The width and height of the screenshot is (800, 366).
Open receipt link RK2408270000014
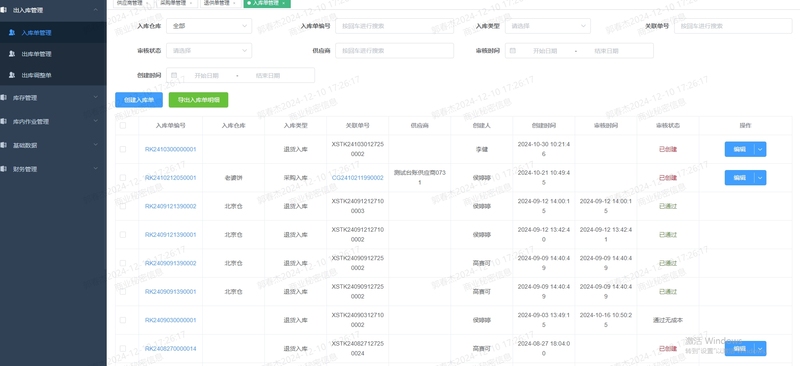click(170, 348)
